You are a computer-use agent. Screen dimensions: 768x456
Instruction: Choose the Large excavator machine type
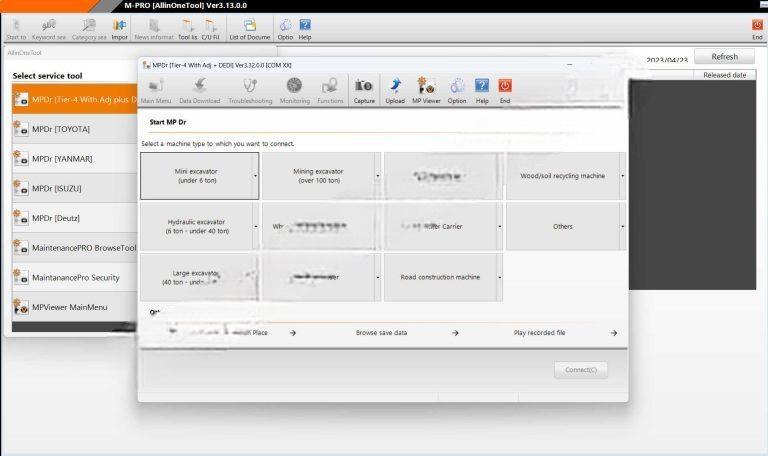(196, 277)
